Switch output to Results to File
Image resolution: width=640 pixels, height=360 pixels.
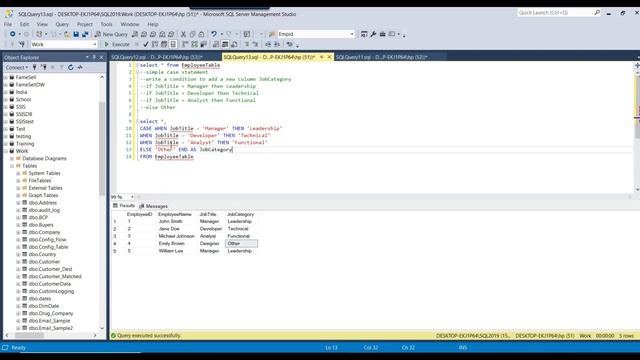point(234,44)
